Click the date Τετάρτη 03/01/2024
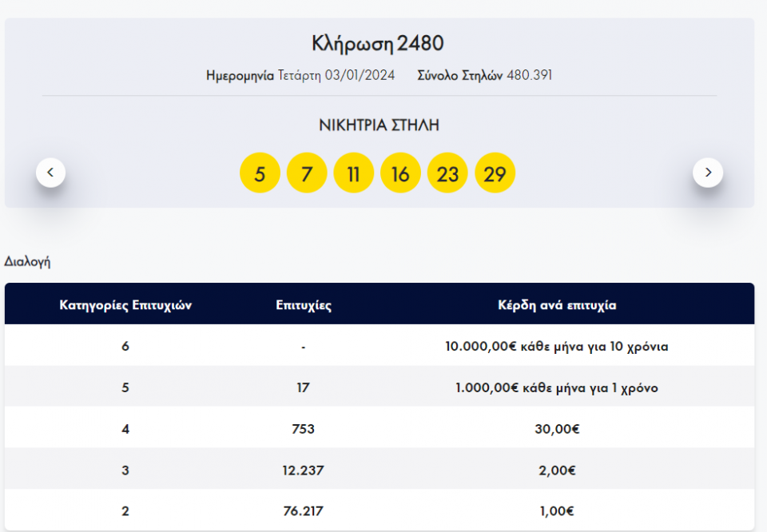Viewport: 767px width, 532px height. [x=336, y=76]
